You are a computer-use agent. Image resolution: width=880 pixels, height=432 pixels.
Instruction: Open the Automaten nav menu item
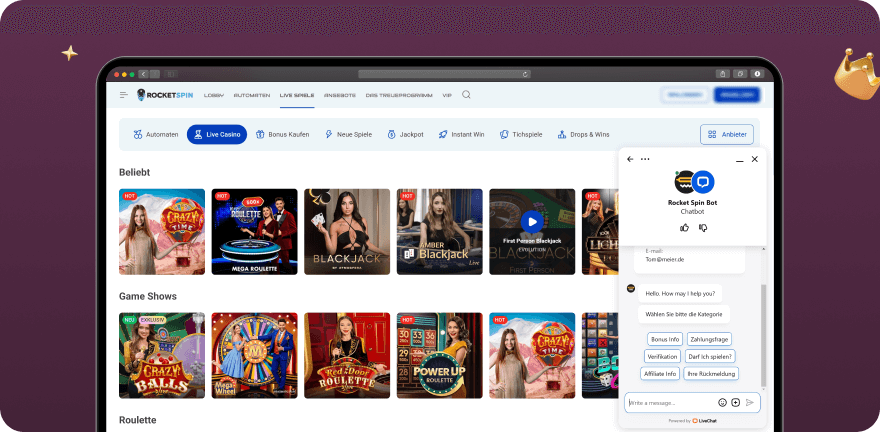[x=251, y=95]
